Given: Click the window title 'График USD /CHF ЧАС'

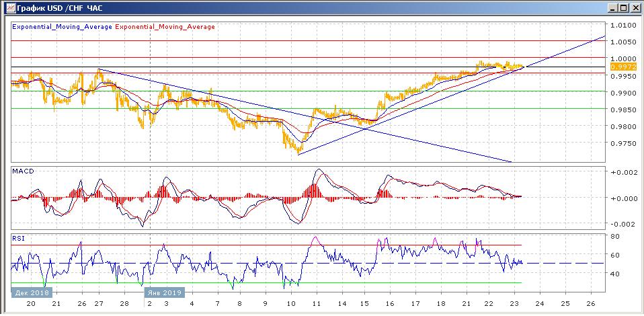Looking at the screenshot, I should coord(60,8).
